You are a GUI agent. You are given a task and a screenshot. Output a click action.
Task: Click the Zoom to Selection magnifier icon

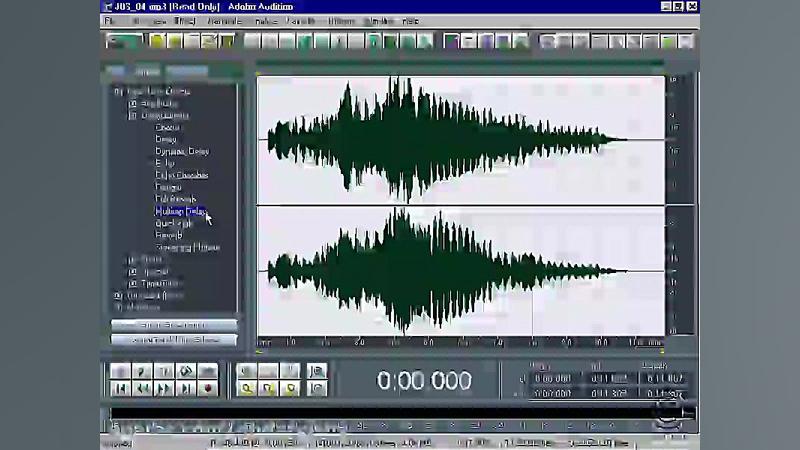click(x=246, y=389)
